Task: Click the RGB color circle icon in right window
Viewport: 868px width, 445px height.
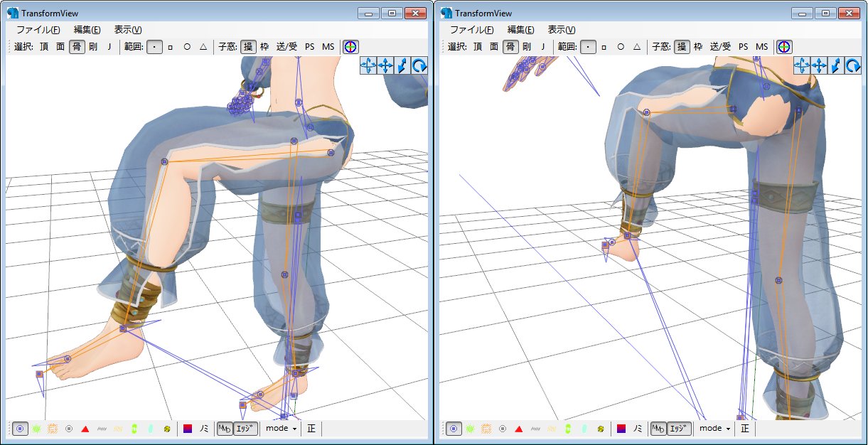Action: tap(784, 47)
